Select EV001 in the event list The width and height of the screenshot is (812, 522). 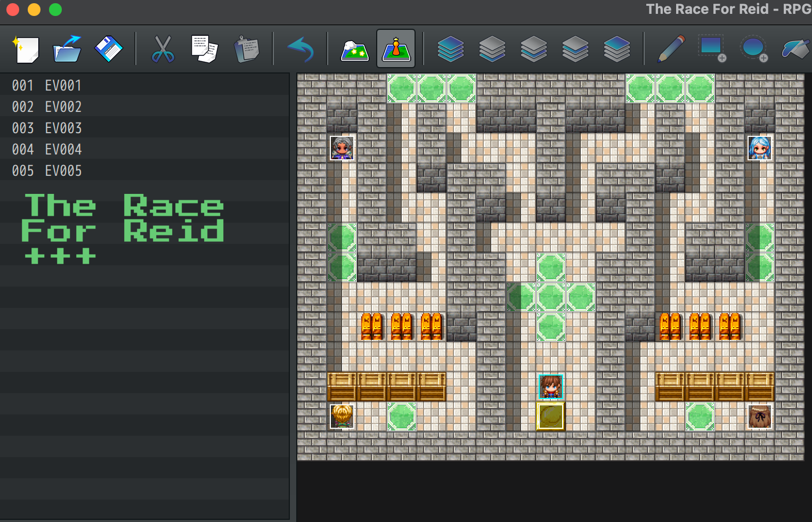tap(144, 85)
